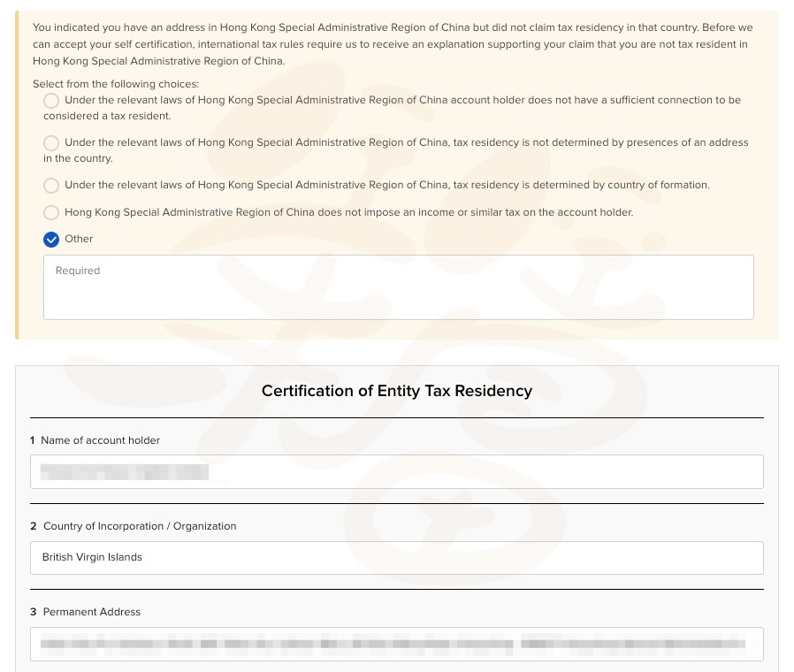Click the checked 'Other' radio circle

tap(51, 240)
